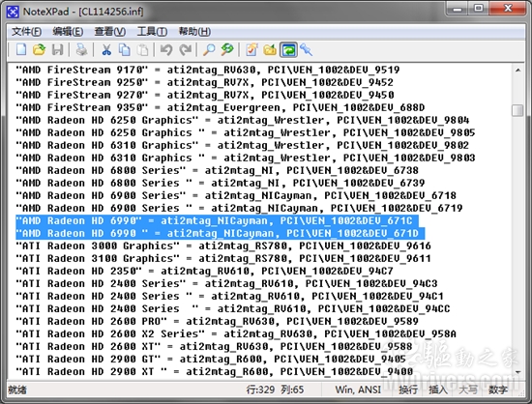The image size is (532, 404).
Task: Click the line "AMD FireStream 9170"
Action: pyautogui.click(x=207, y=70)
